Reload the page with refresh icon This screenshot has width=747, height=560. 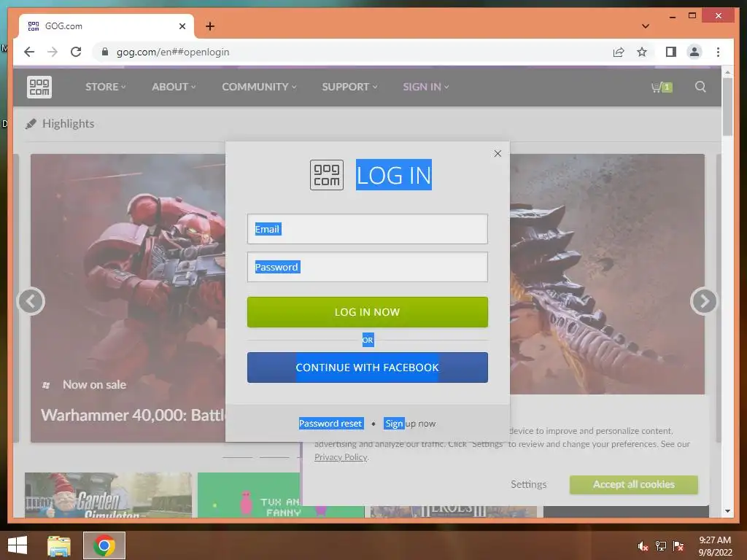coord(76,52)
